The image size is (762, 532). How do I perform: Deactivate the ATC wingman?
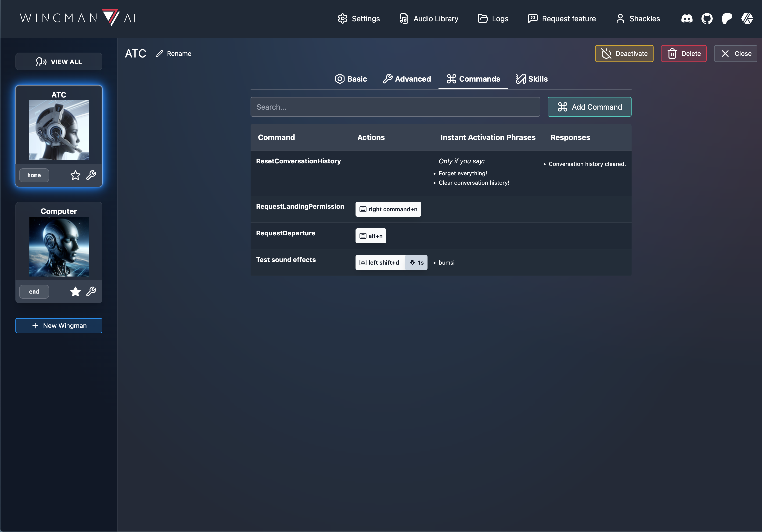624,54
